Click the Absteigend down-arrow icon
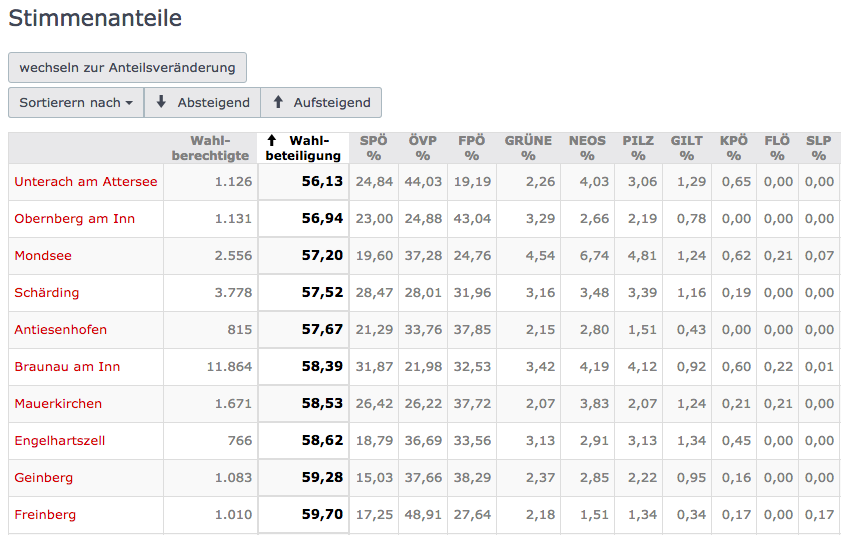 161,102
